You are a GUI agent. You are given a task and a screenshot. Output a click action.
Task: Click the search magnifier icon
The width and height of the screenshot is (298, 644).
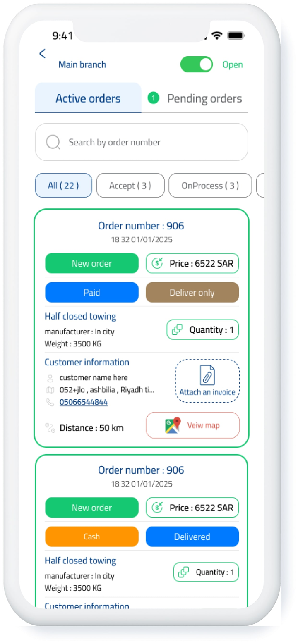[53, 142]
